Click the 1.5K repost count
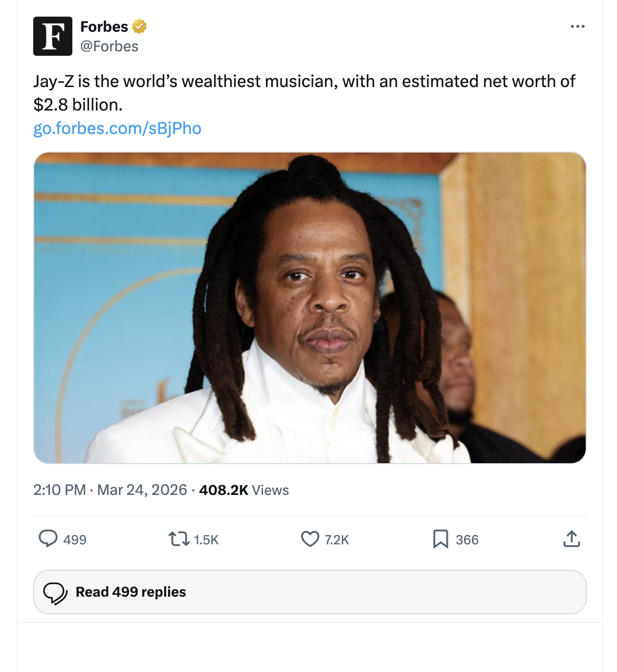 click(x=206, y=540)
